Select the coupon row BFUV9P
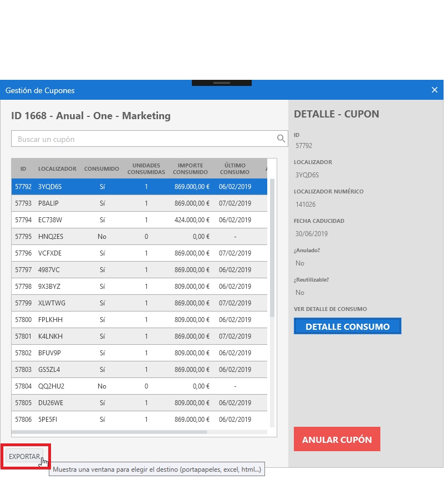Image resolution: width=448 pixels, height=480 pixels. tap(139, 353)
